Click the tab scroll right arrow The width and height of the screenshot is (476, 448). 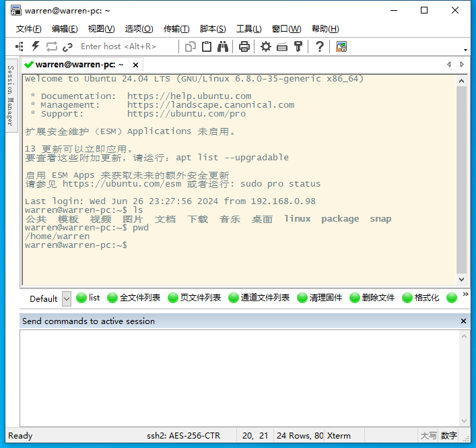462,65
